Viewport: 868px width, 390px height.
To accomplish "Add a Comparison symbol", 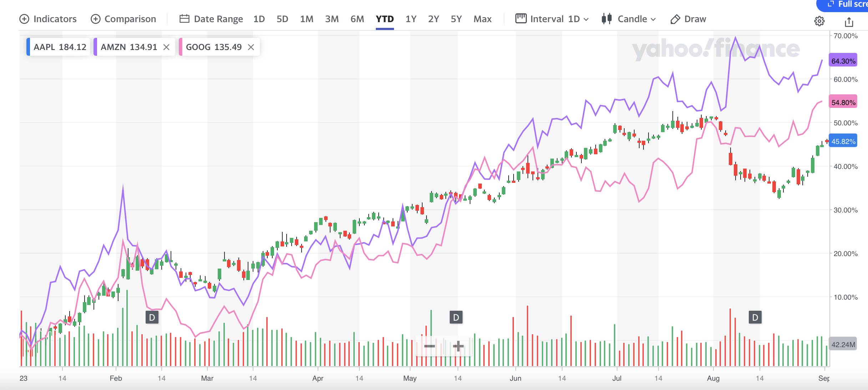I will click(123, 19).
